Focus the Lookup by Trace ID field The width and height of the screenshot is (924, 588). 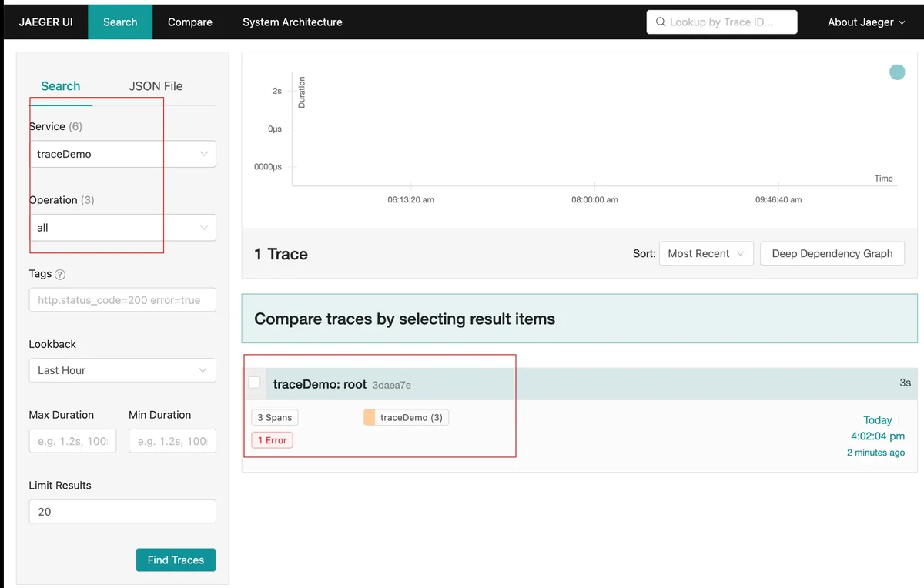[721, 22]
